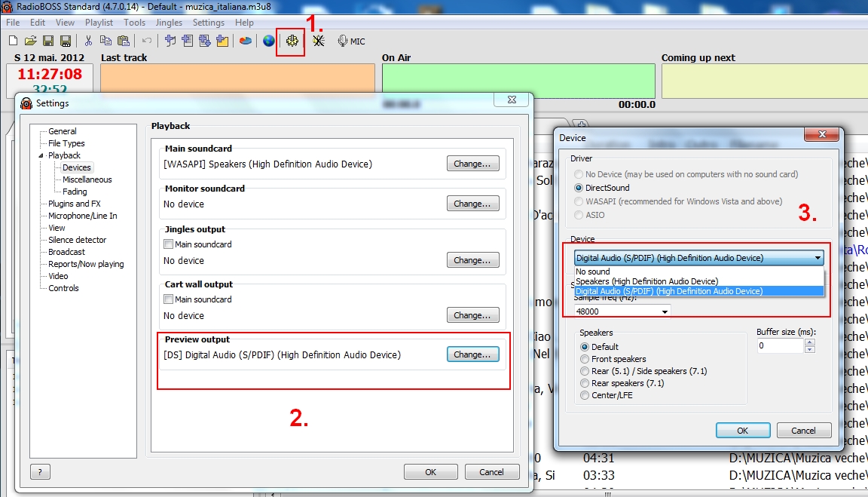Click the crossed-out burst toolbar icon
Viewport: 868px width, 497px height.
coord(318,41)
